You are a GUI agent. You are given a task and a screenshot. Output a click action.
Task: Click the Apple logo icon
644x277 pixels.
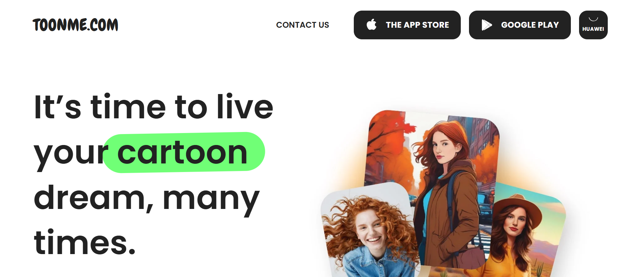pyautogui.click(x=372, y=25)
